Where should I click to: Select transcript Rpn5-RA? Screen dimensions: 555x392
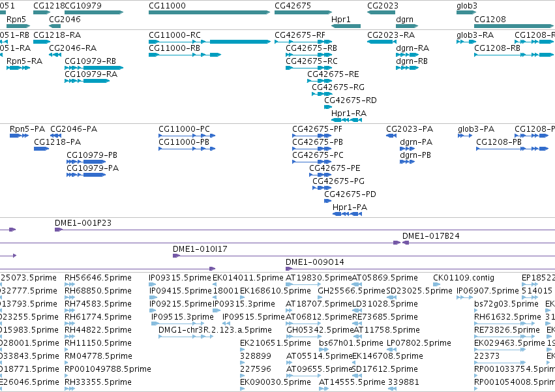click(x=18, y=68)
